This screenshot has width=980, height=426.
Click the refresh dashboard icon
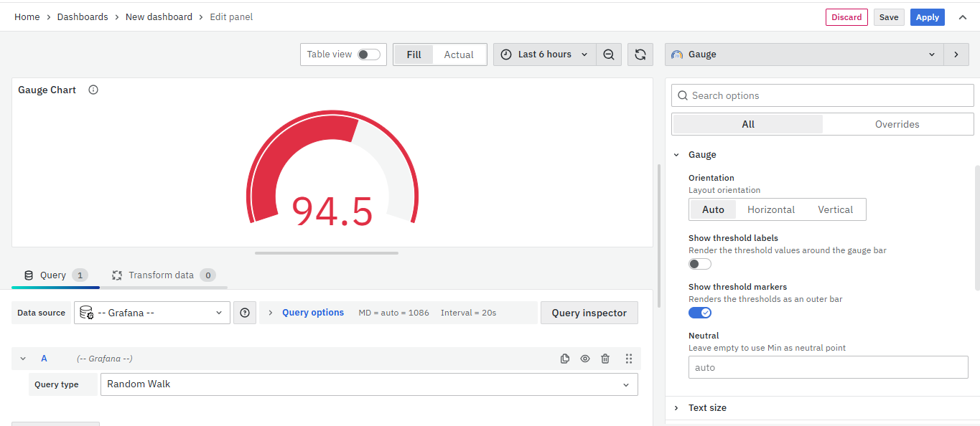[640, 55]
